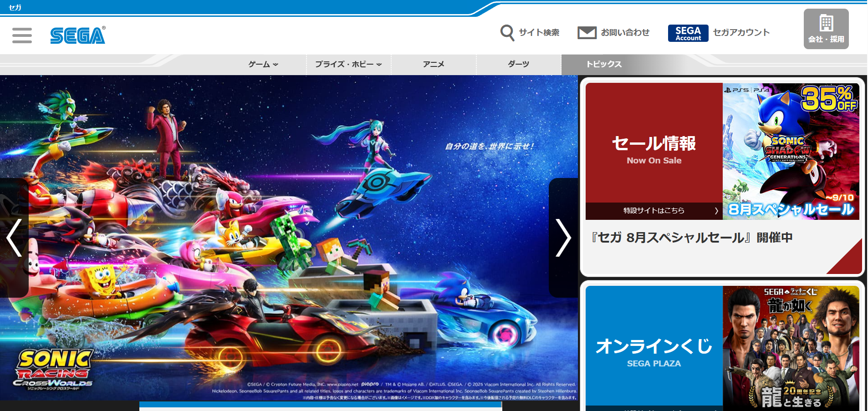The height and width of the screenshot is (411, 868).
Task: Open the hamburger navigation menu
Action: coord(21,35)
